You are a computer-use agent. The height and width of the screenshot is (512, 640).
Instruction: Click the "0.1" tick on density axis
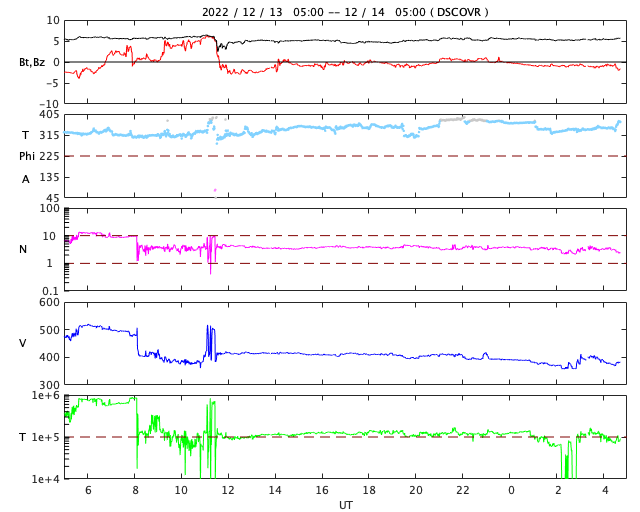click(x=51, y=291)
